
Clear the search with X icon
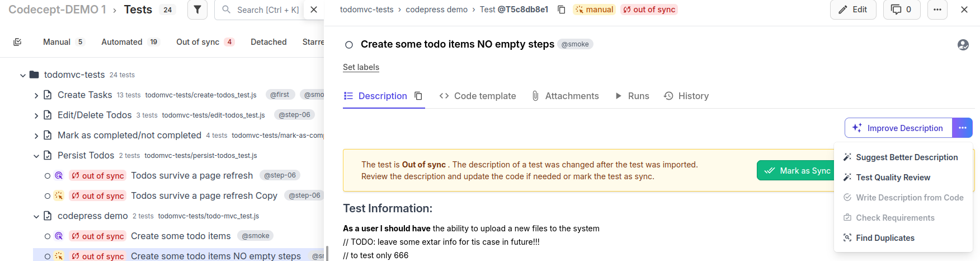click(314, 10)
